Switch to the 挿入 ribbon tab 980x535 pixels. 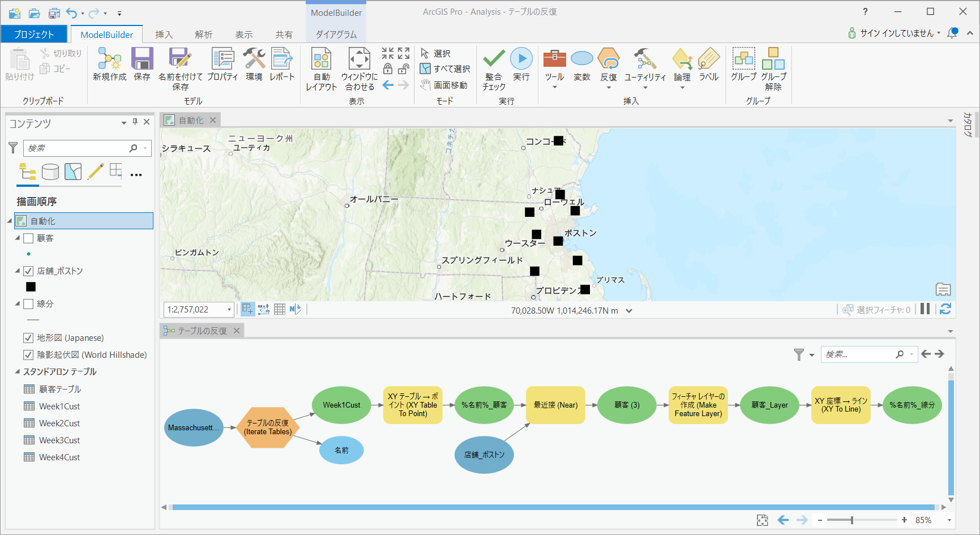pyautogui.click(x=164, y=34)
